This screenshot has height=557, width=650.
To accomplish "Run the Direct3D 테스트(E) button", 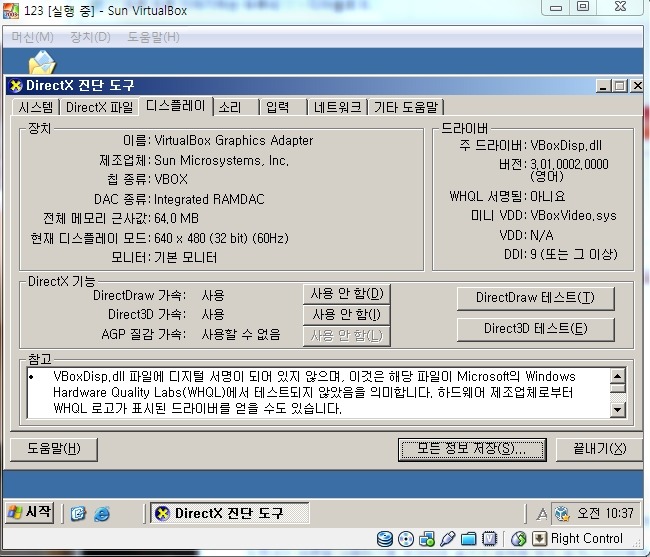I will pos(535,329).
